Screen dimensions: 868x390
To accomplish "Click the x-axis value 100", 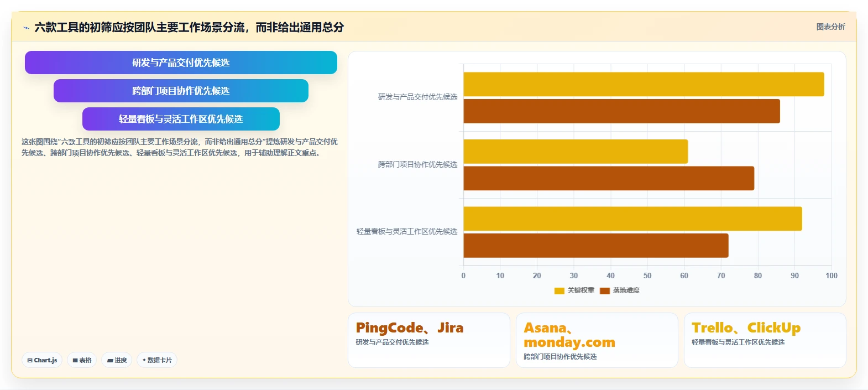I will point(832,275).
